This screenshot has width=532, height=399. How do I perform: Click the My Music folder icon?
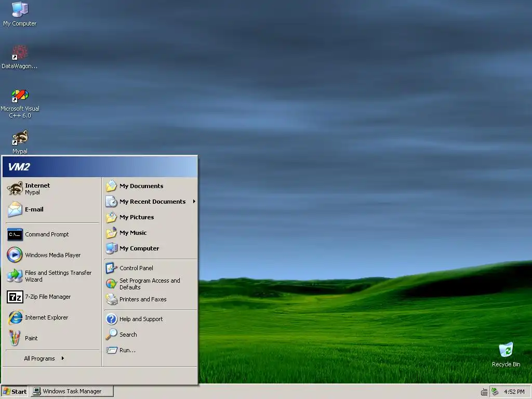[x=111, y=233]
